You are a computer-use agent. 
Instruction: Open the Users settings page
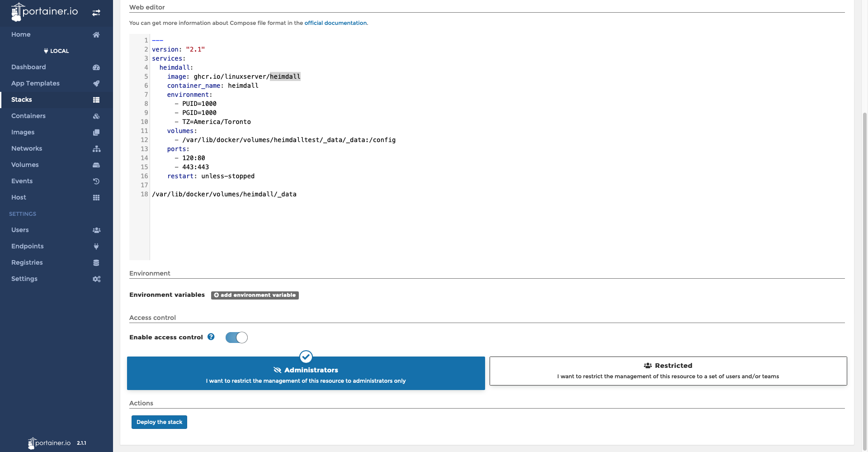tap(57, 230)
